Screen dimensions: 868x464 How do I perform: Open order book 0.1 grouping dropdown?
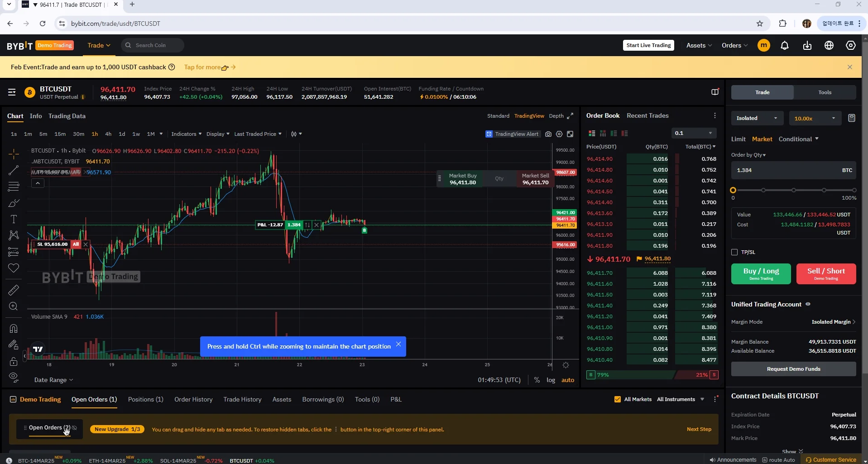click(694, 133)
